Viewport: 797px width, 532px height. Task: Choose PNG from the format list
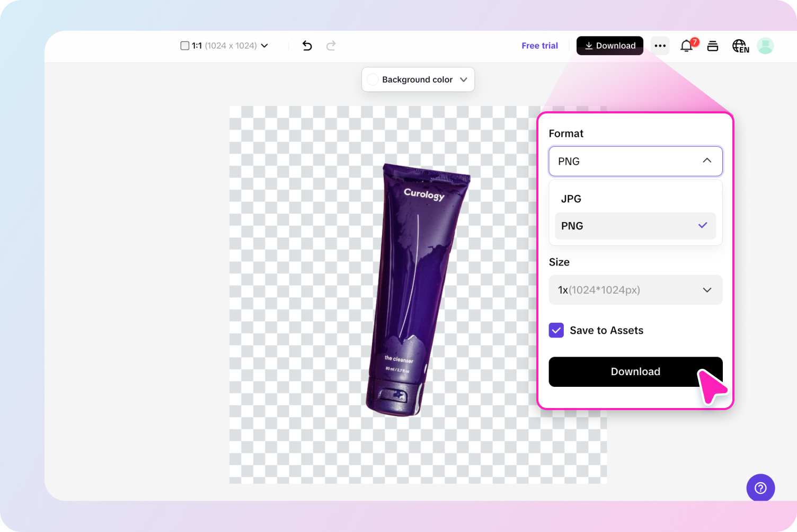point(635,226)
